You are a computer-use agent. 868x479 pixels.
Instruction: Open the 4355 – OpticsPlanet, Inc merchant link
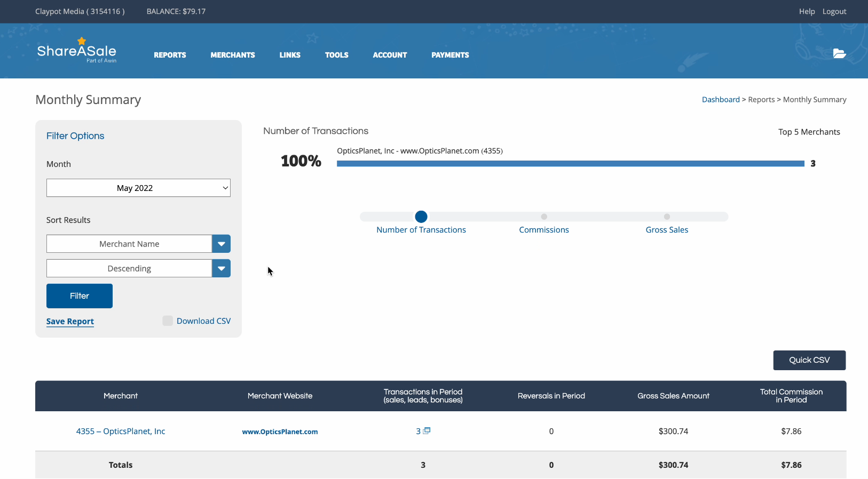click(x=121, y=431)
